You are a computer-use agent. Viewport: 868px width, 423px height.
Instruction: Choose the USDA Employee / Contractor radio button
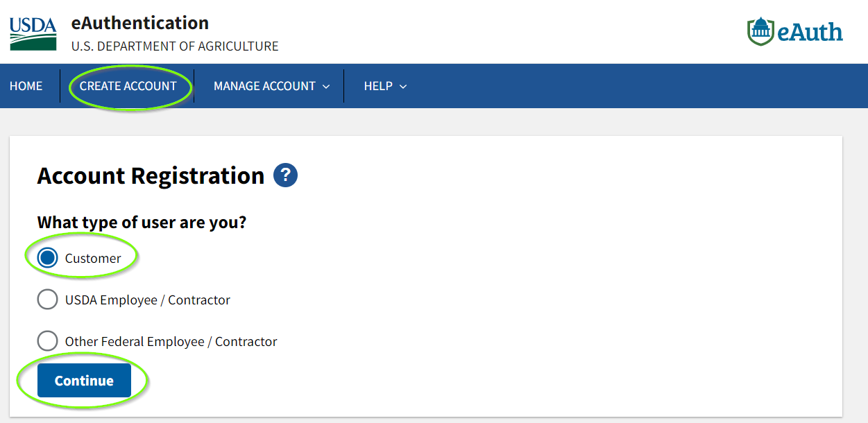[x=47, y=300]
